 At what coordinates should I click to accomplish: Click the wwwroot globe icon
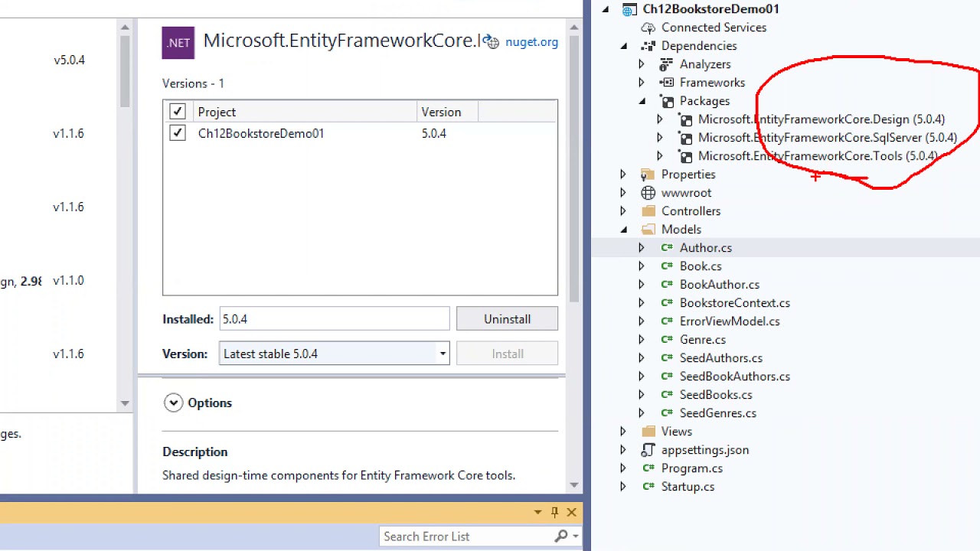coord(648,193)
